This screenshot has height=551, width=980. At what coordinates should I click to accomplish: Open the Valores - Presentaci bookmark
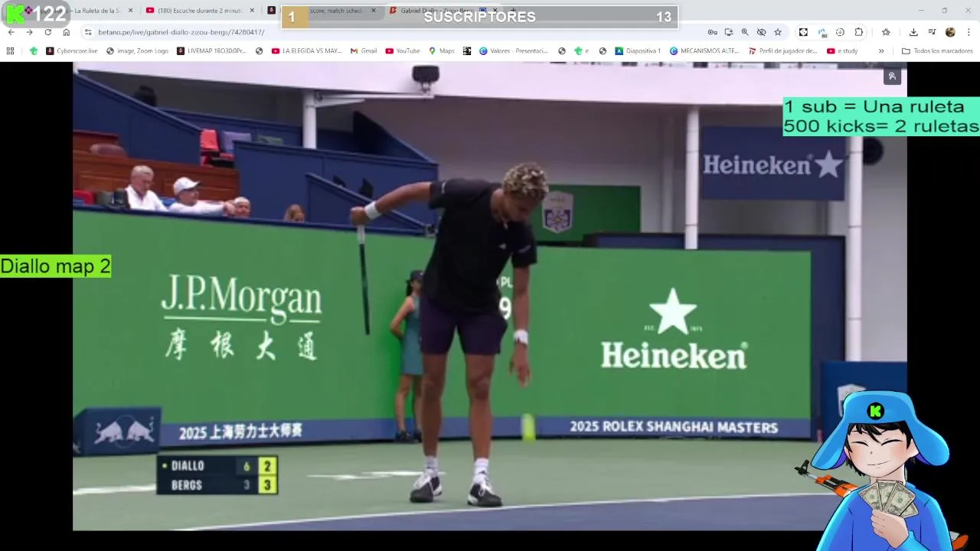point(514,51)
